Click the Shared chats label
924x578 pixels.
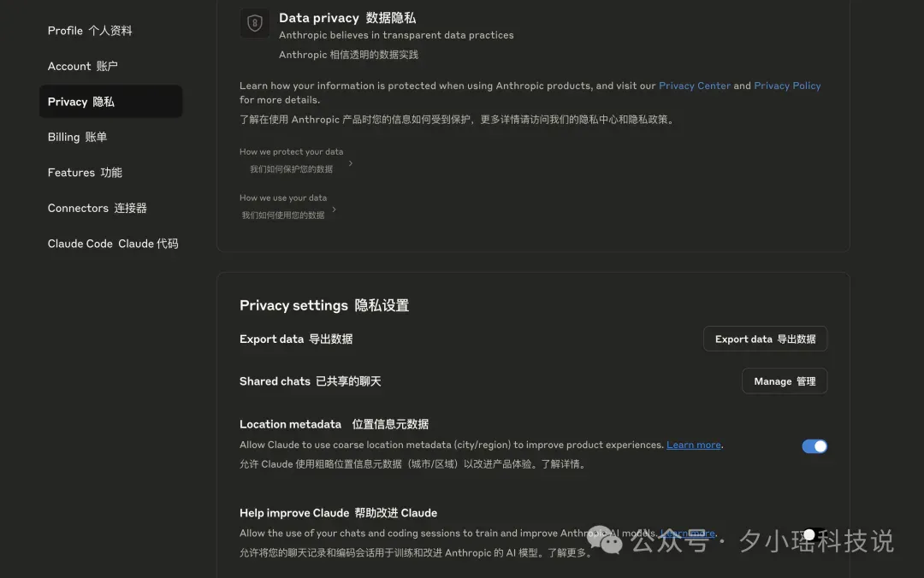pyautogui.click(x=310, y=381)
